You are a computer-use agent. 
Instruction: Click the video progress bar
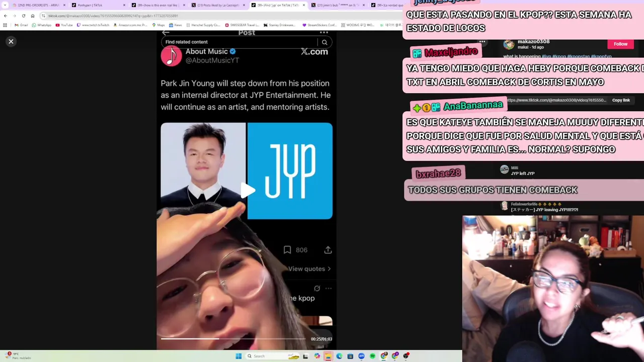[x=232, y=339]
